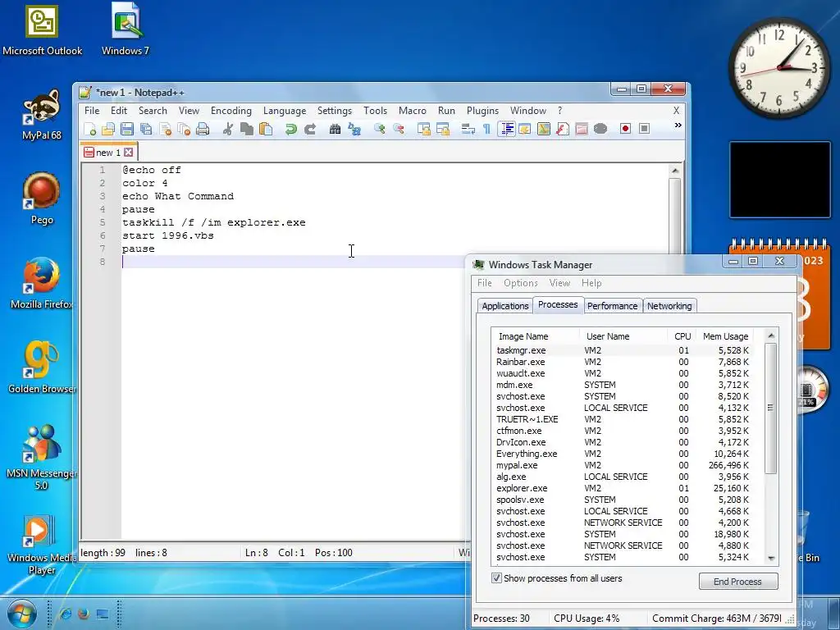Sort processes by CPU column header
The width and height of the screenshot is (840, 630).
682,336
